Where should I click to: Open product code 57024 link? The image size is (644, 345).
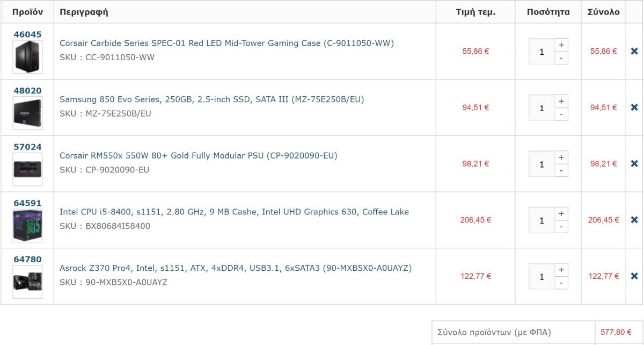pos(27,147)
